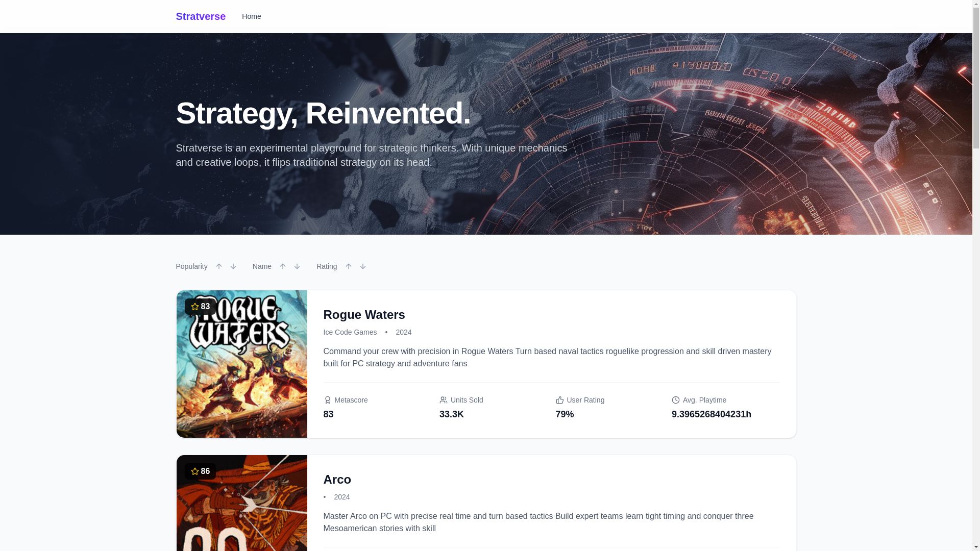Go to the Stratverse logo link
Screen dimensions: 980x551
pos(201,16)
